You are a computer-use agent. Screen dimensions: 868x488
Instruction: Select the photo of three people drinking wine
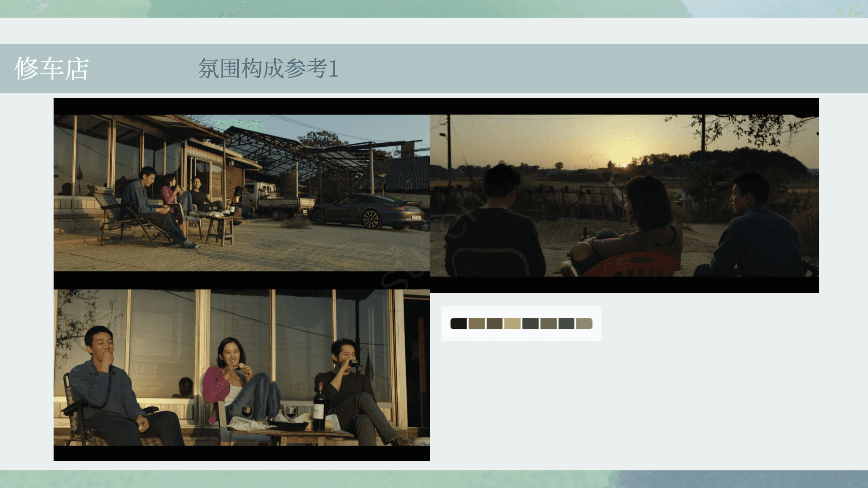[x=241, y=367]
